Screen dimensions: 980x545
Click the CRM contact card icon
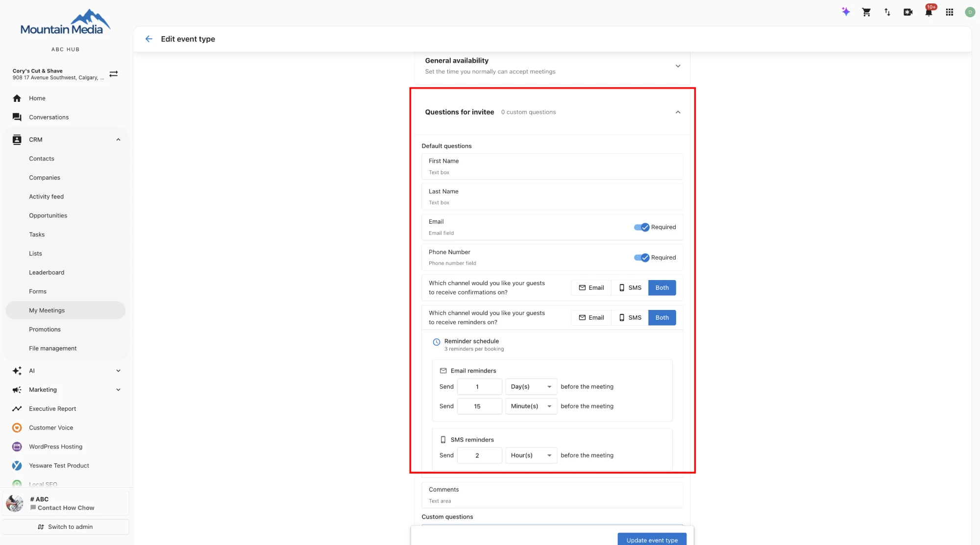pyautogui.click(x=17, y=140)
